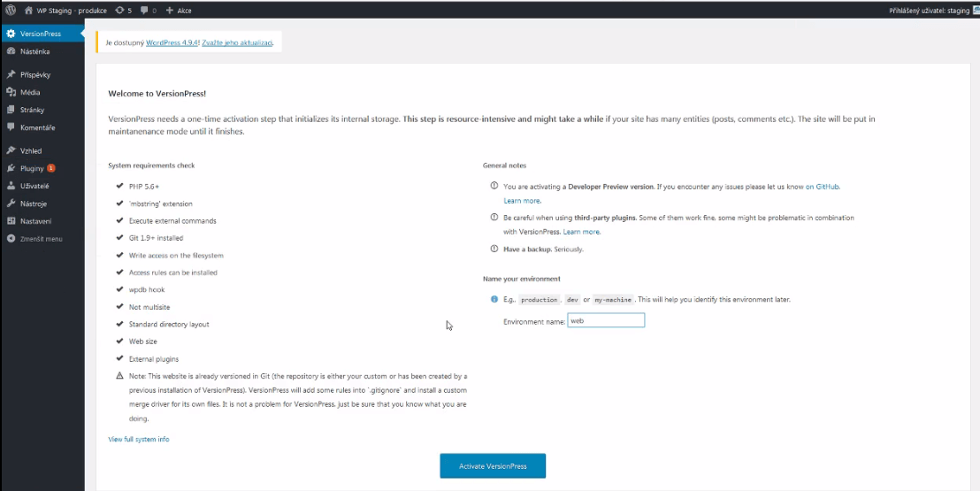The image size is (980, 491).
Task: Click the warning triangle icon beside the Note
Action: click(x=119, y=376)
